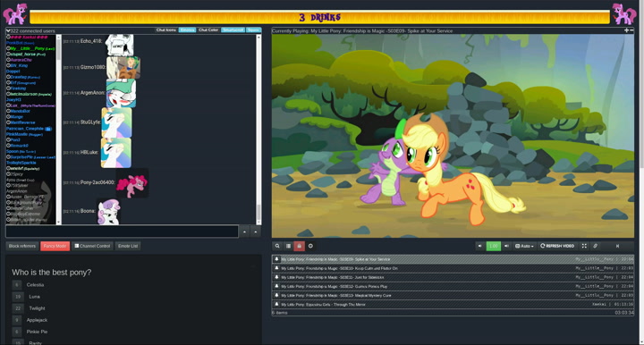
Task: Toggle the red playlist lock icon
Action: click(x=300, y=246)
